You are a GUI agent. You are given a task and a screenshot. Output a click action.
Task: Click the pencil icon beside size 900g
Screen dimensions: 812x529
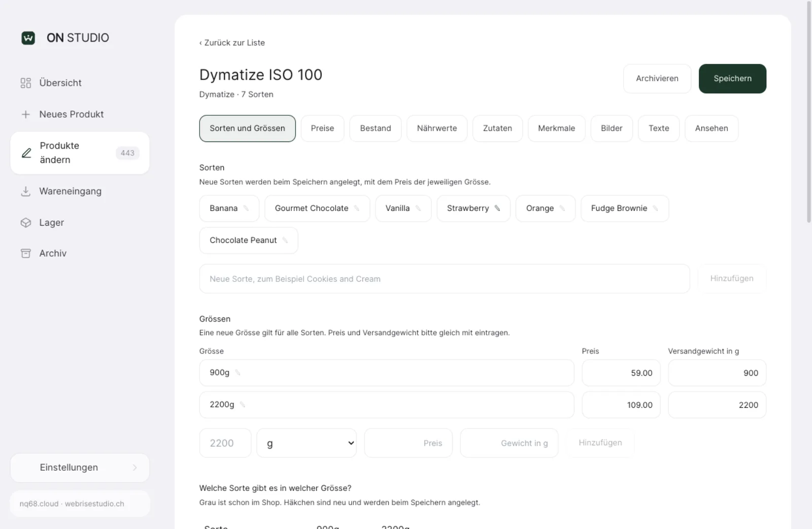pyautogui.click(x=238, y=373)
